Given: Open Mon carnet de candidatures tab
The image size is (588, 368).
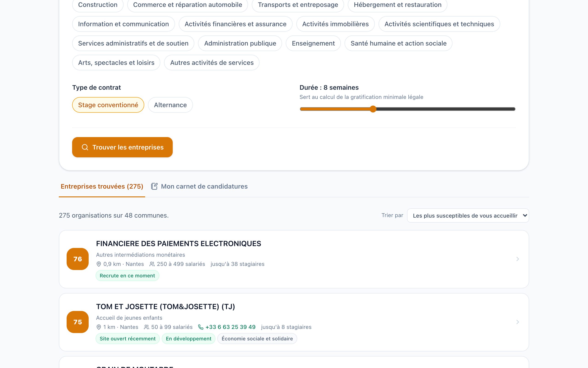Looking at the screenshot, I should coord(199,187).
